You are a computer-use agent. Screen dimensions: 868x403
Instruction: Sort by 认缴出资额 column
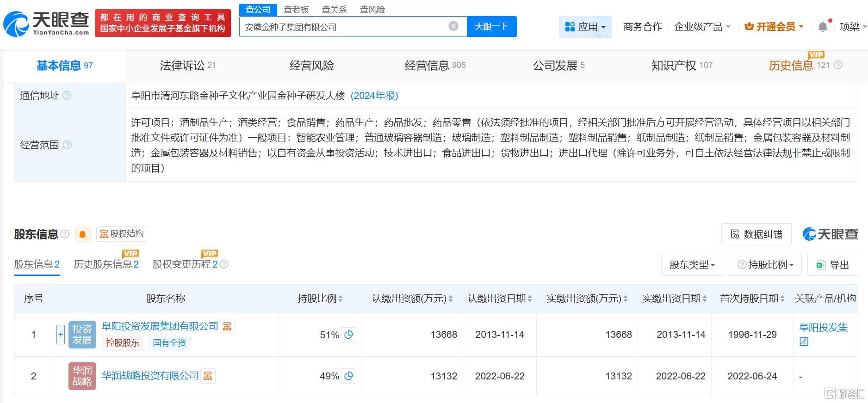tap(451, 299)
